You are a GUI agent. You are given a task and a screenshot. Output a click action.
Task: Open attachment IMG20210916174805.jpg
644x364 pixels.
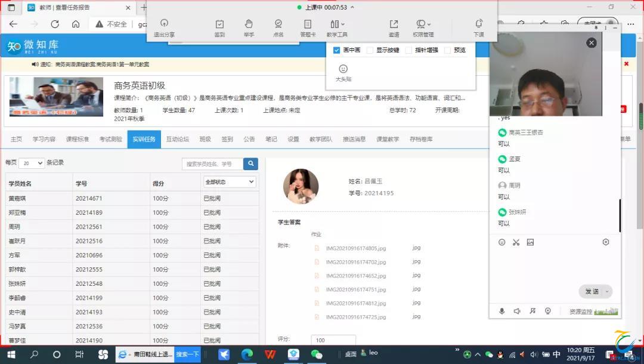point(356,248)
